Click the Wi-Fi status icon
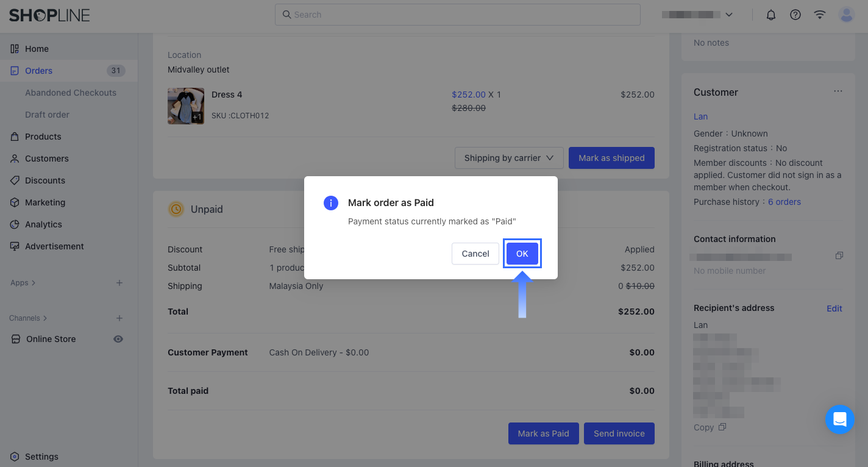The height and width of the screenshot is (467, 868). point(820,15)
